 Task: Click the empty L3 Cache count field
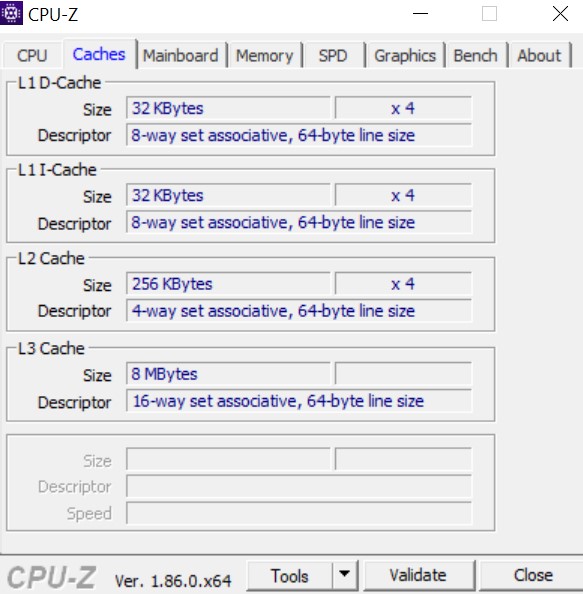pos(403,374)
